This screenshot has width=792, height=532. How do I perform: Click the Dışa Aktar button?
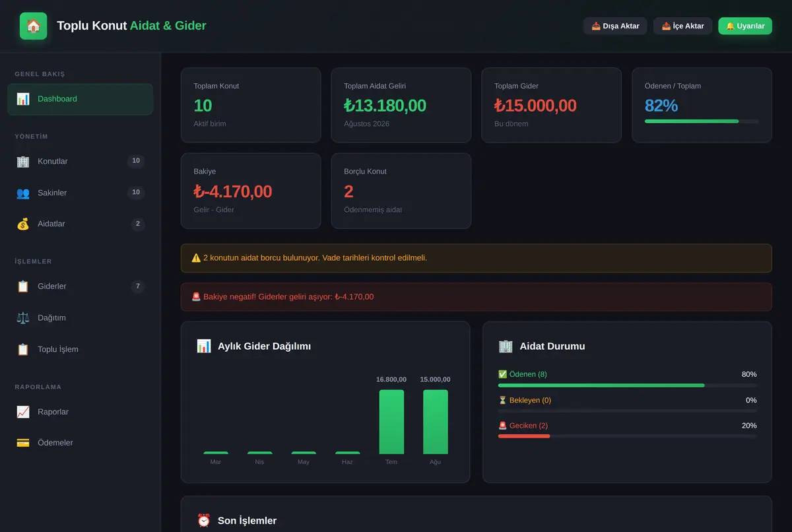point(615,26)
